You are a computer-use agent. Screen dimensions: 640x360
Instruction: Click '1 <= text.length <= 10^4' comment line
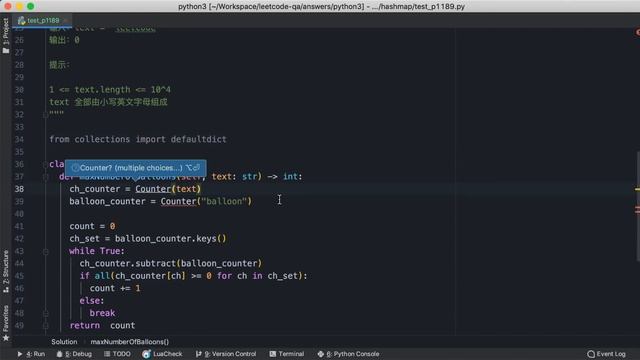[110, 90]
